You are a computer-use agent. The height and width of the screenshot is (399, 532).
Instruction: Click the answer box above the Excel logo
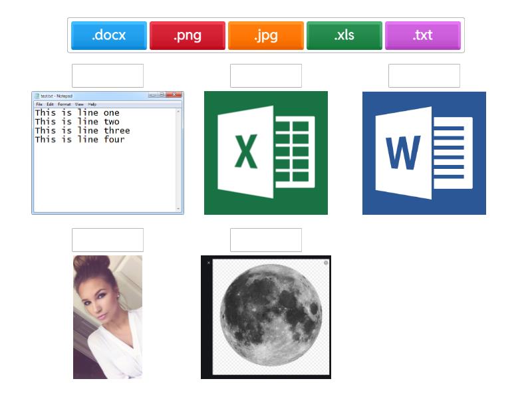[x=265, y=76]
